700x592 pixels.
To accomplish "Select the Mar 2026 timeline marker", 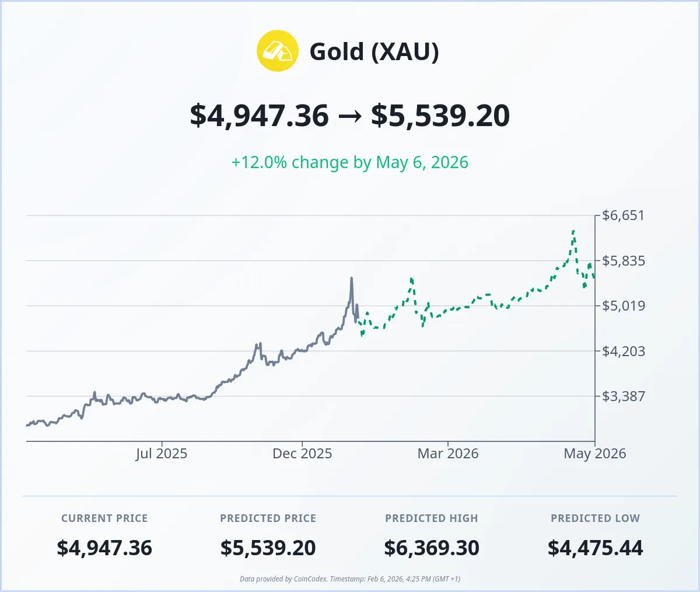I will (448, 454).
